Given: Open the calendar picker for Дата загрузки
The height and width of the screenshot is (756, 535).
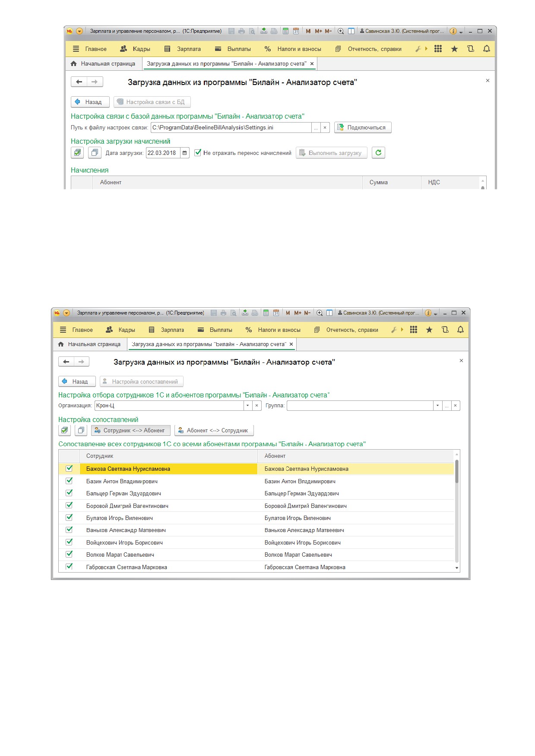Looking at the screenshot, I should coord(185,153).
